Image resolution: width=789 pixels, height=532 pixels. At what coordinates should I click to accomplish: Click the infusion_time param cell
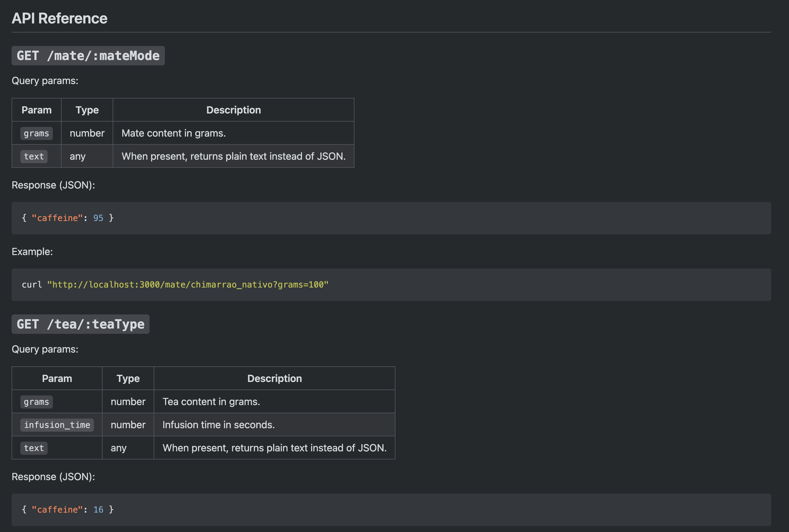coord(57,425)
